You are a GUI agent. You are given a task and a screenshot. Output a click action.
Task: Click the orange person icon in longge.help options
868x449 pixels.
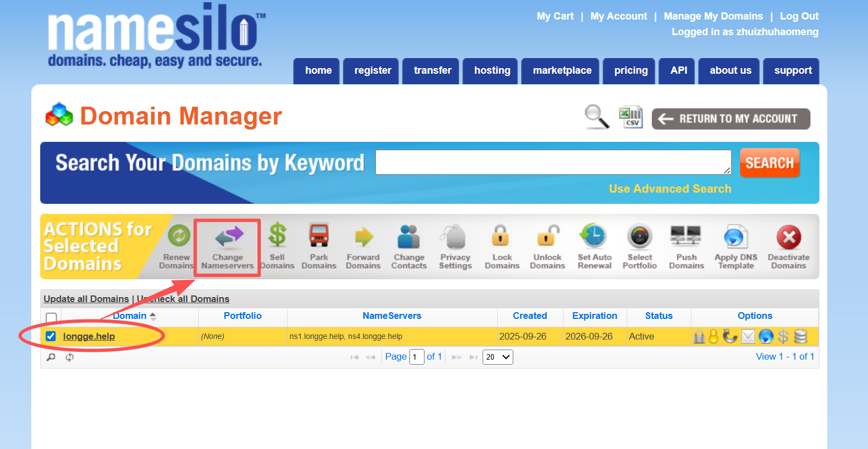click(x=713, y=336)
